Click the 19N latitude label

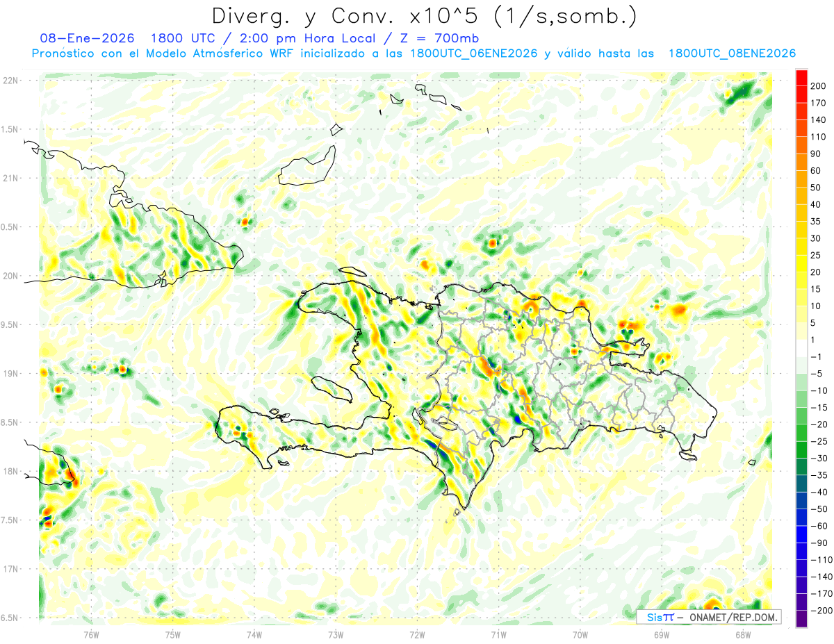point(10,374)
